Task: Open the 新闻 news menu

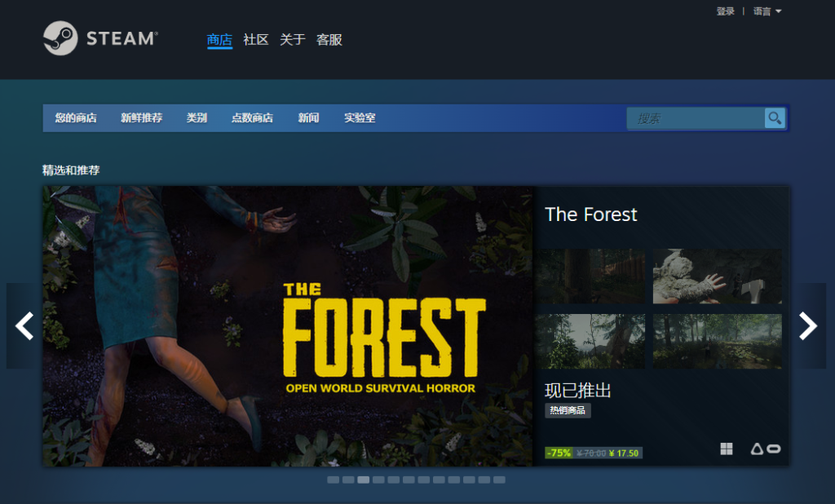Action: click(308, 117)
